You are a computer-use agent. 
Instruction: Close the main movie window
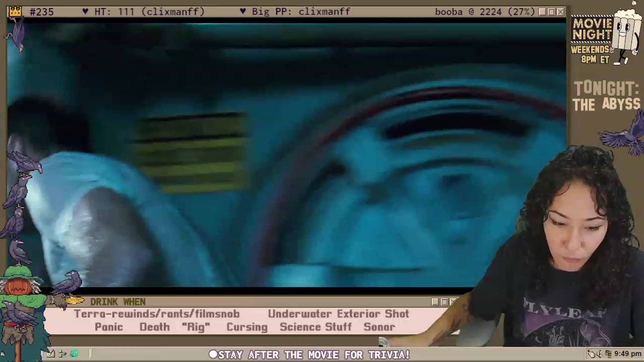(x=560, y=12)
